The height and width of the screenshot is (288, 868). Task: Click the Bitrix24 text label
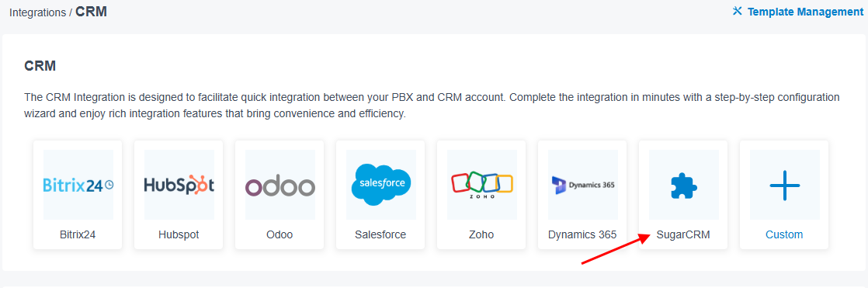pos(78,235)
